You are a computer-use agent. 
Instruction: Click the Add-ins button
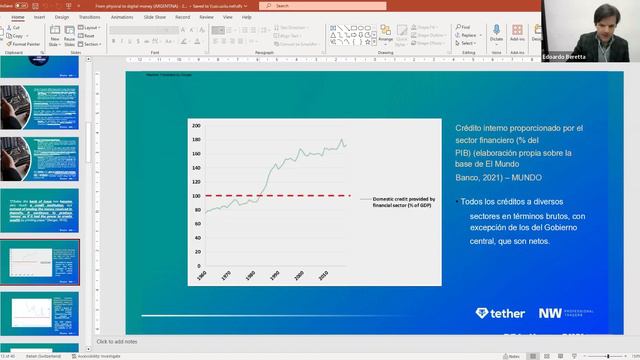coord(517,33)
